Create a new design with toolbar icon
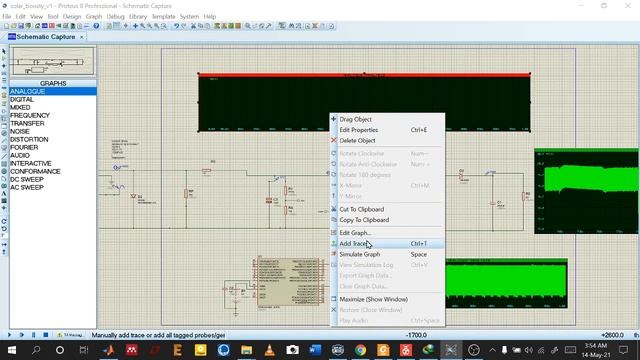640x360 pixels. coord(7,26)
